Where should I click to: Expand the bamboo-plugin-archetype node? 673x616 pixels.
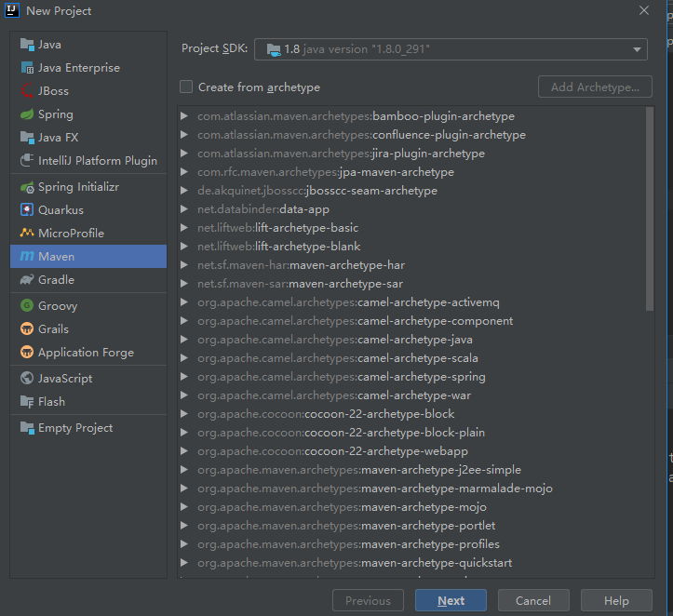point(184,115)
